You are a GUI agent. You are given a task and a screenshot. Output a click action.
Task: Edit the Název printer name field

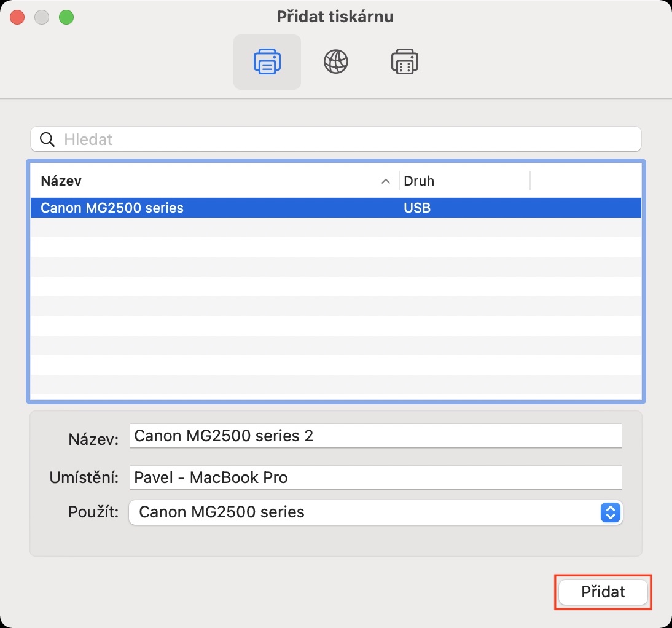pos(375,436)
